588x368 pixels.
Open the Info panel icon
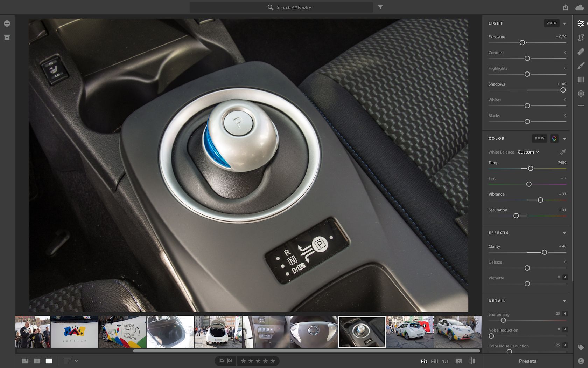tap(581, 361)
